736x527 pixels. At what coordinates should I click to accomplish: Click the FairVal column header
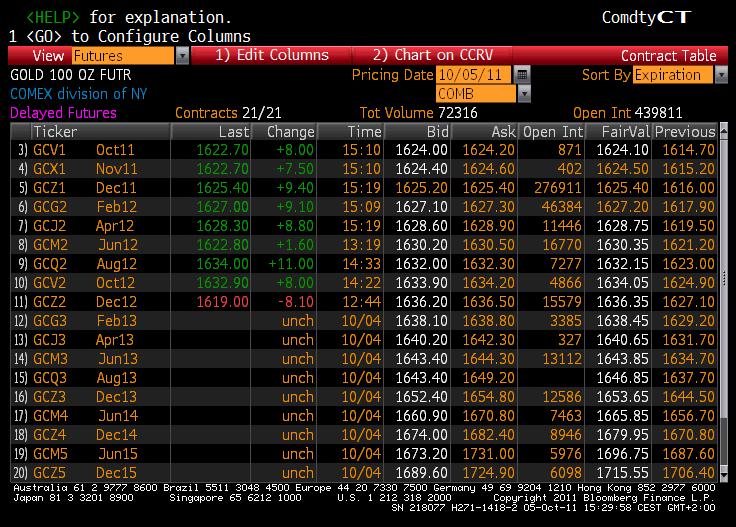tap(619, 132)
